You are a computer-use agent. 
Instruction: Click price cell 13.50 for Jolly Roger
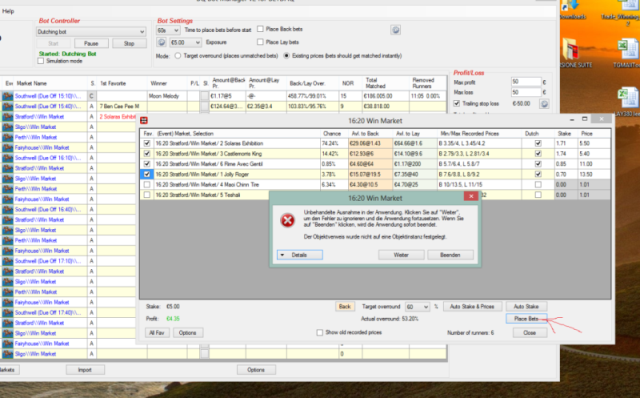click(x=594, y=174)
